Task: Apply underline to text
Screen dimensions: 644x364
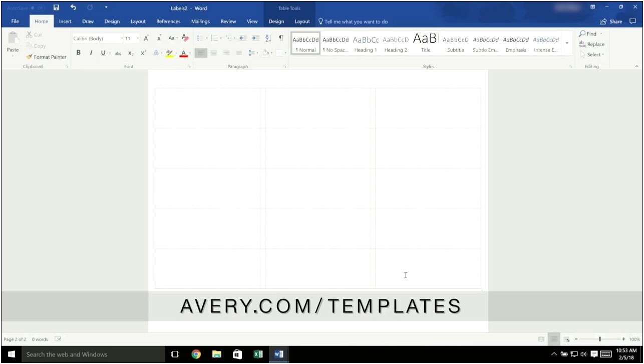Action: pyautogui.click(x=103, y=53)
